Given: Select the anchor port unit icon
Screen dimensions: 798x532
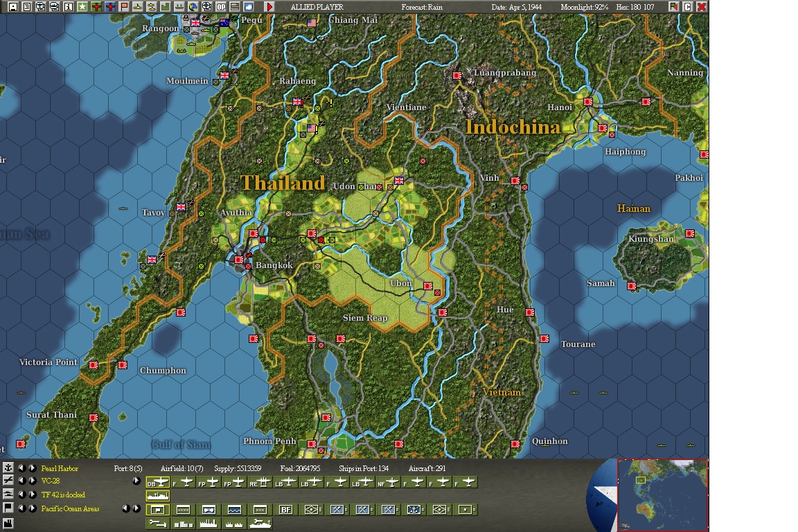Looking at the screenshot, I should coord(414,510).
